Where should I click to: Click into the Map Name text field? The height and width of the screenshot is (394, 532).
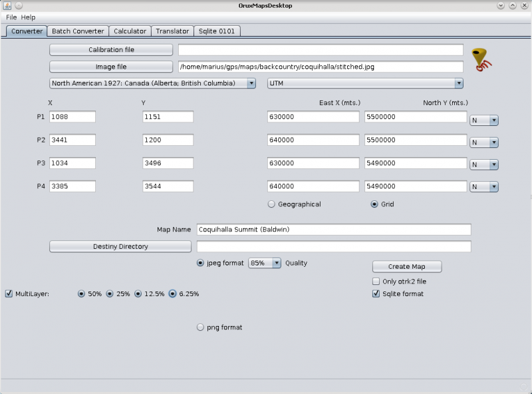click(x=333, y=230)
